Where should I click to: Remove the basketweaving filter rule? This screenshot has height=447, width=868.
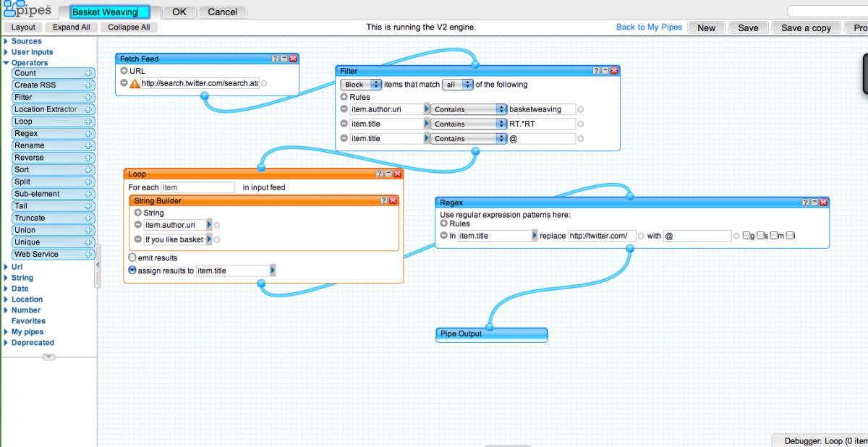(344, 109)
